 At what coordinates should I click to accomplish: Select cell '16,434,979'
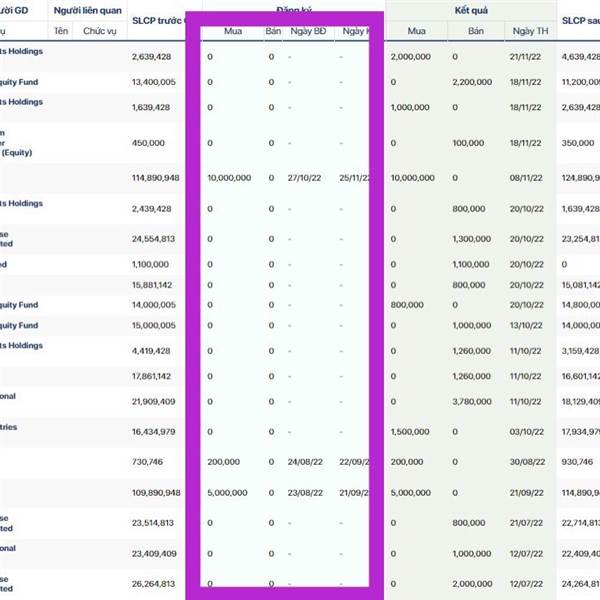tap(153, 432)
